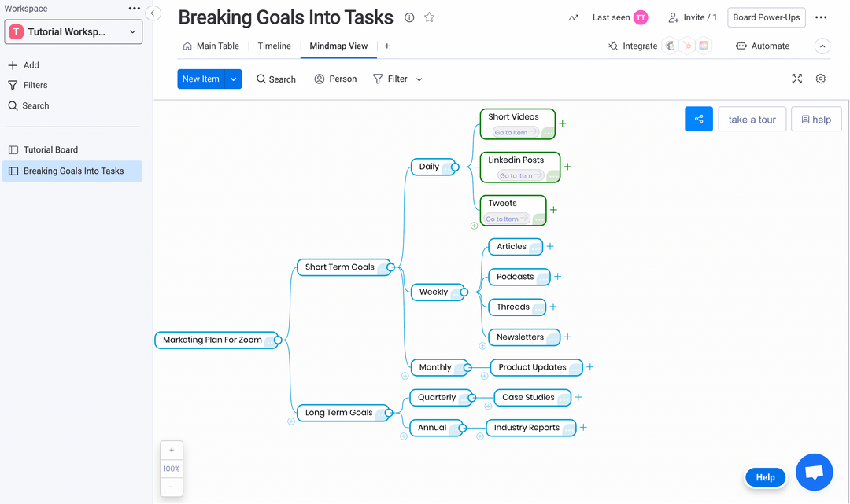Click the zoom percentage control
The width and height of the screenshot is (850, 504).
[x=172, y=469]
